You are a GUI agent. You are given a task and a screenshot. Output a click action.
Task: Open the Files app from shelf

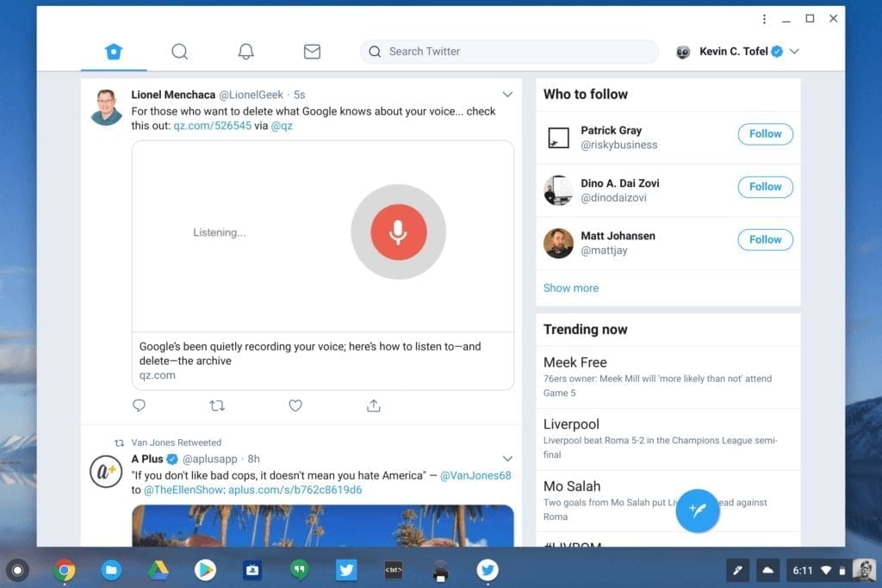coord(111,571)
